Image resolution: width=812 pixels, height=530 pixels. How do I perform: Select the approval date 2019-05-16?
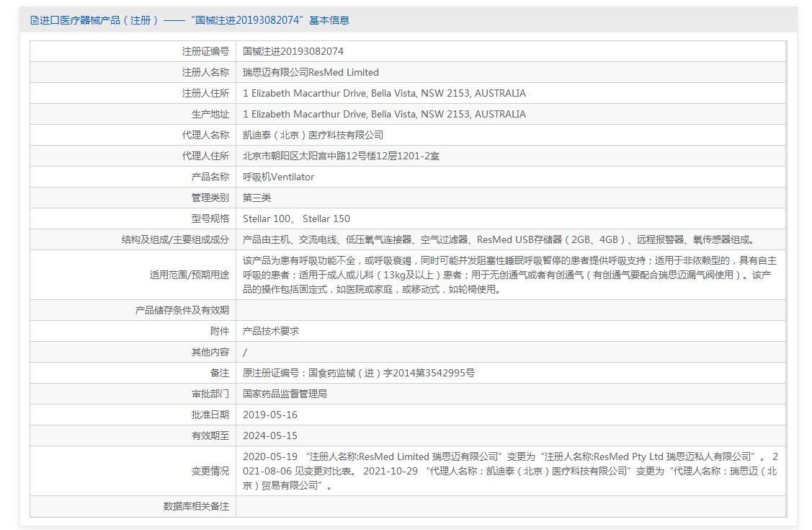[x=270, y=415]
